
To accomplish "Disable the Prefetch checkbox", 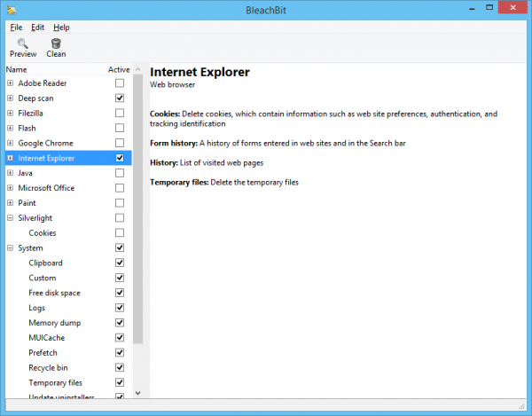I will 120,352.
